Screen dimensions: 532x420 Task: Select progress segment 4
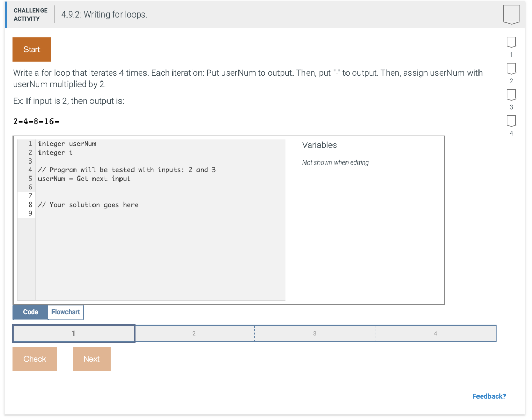click(435, 333)
